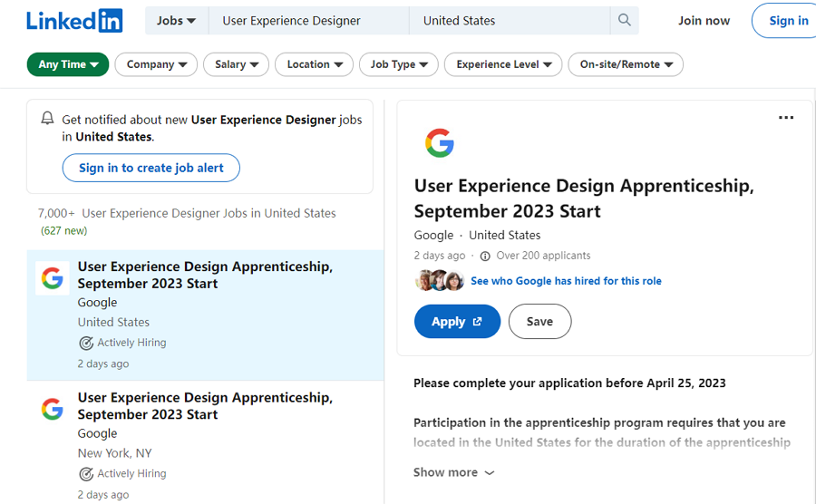
Task: Expand the job description with Show more
Action: pyautogui.click(x=454, y=472)
